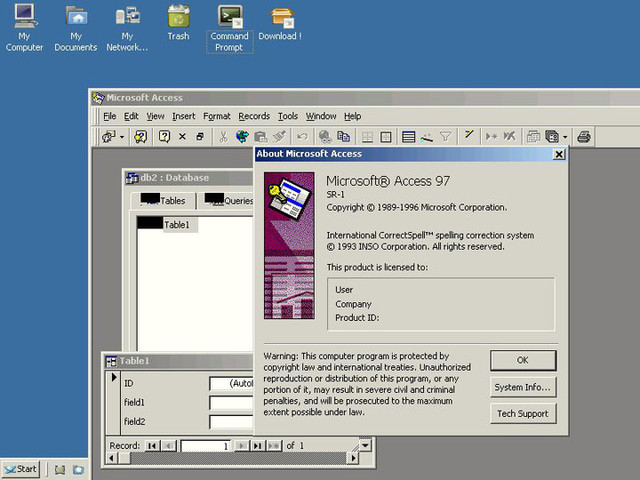The height and width of the screenshot is (480, 640).
Task: Click the Paste clipboard icon
Action: pos(260,137)
